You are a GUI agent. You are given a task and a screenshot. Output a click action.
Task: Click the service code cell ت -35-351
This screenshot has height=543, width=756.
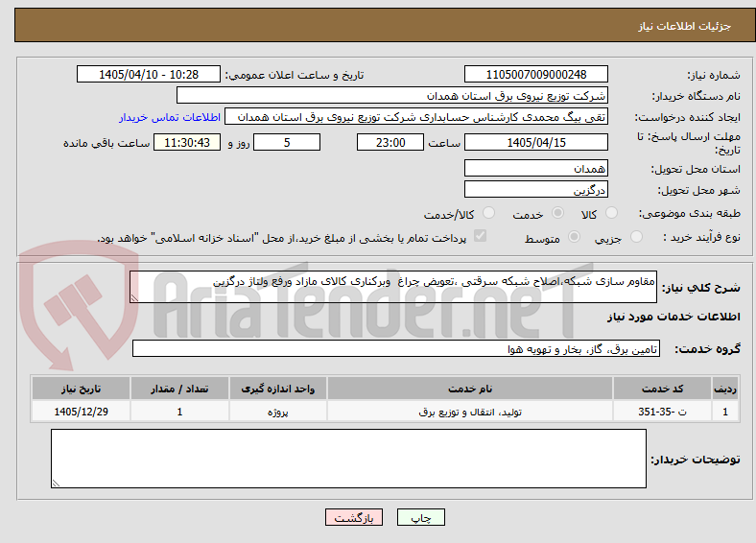pos(663,412)
